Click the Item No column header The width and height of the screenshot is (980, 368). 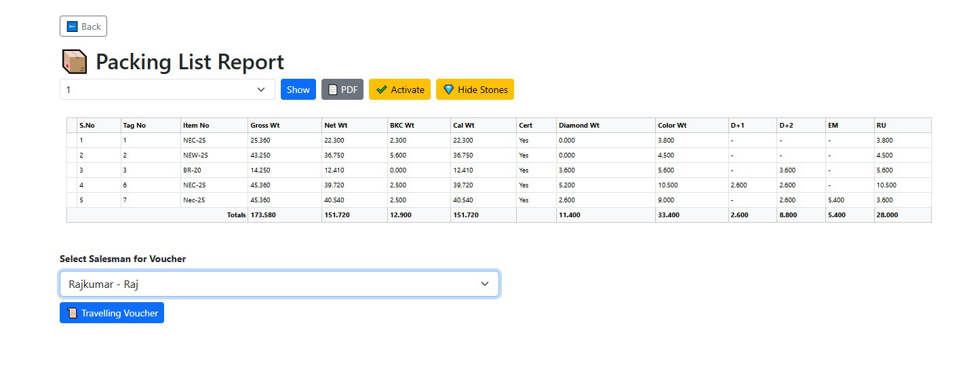pyautogui.click(x=196, y=126)
